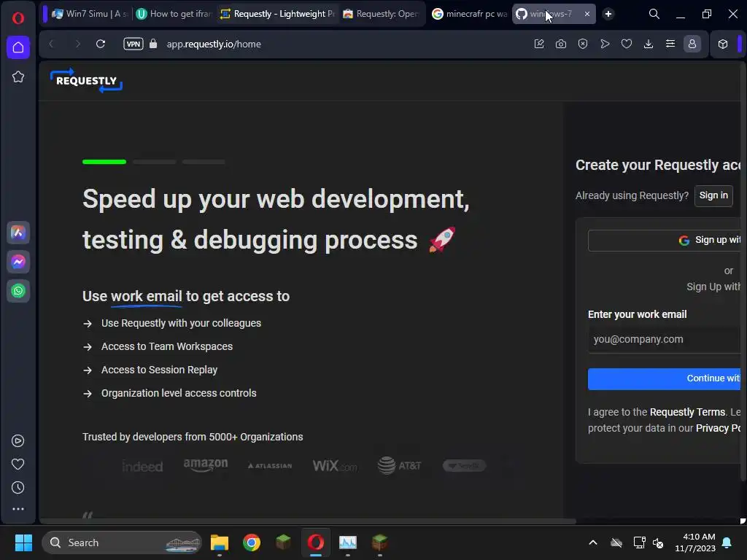
Task: Click the blue Continue button
Action: click(x=664, y=378)
